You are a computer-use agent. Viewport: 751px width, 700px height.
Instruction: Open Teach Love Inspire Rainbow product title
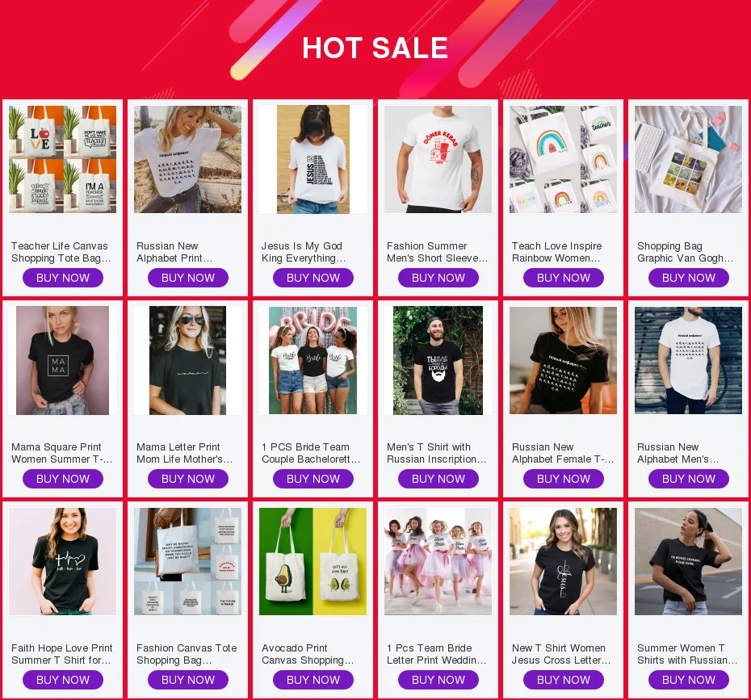[x=556, y=252]
